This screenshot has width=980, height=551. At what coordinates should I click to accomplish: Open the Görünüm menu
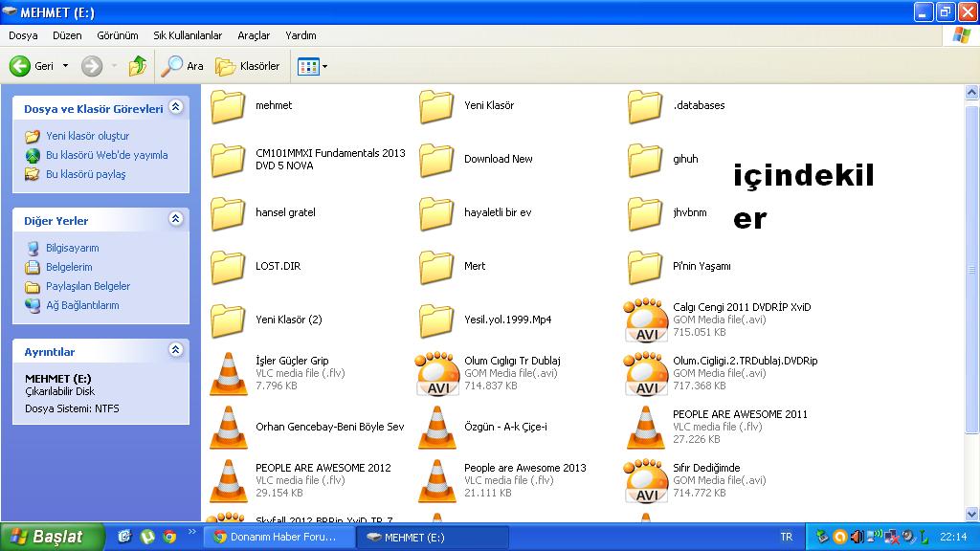(x=117, y=35)
